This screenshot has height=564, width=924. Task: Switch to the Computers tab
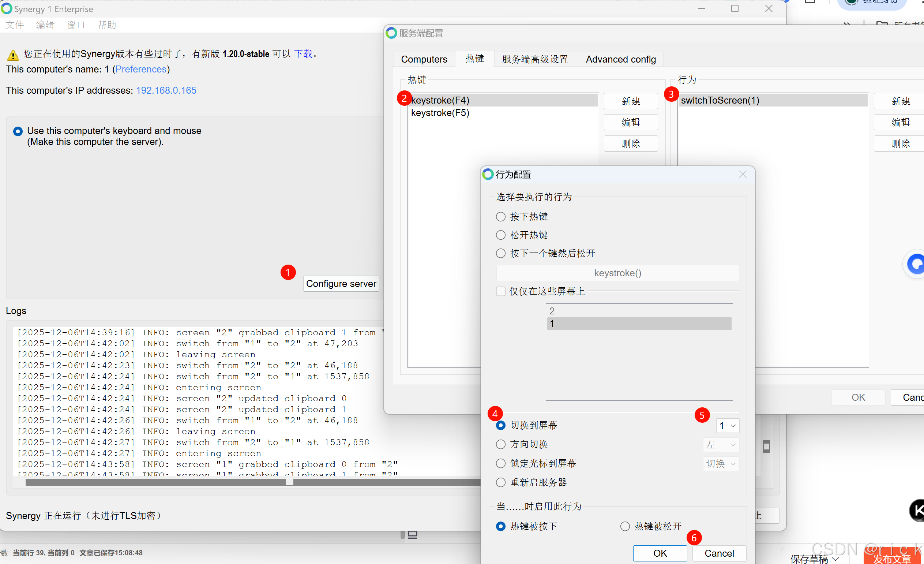click(424, 59)
